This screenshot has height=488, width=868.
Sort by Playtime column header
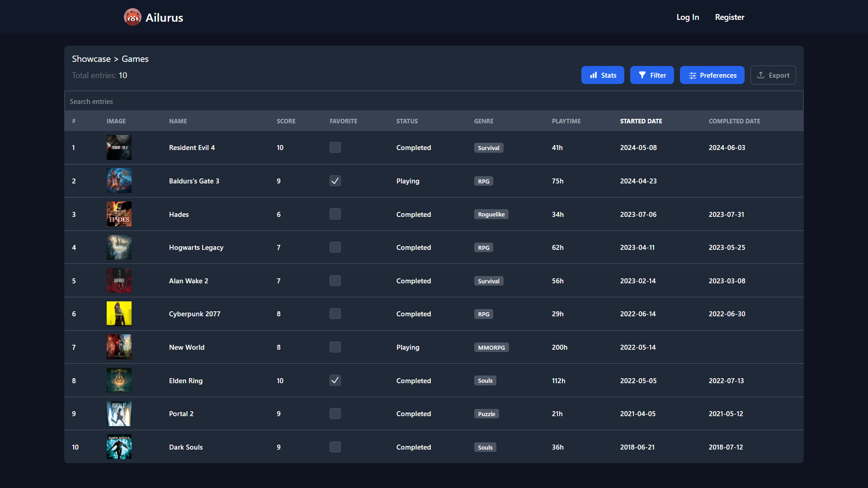(x=566, y=121)
